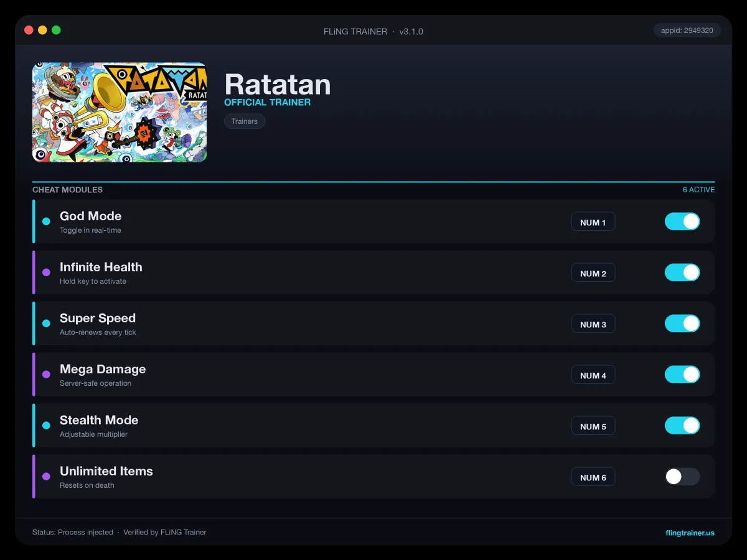This screenshot has height=560, width=747.
Task: Toggle Super Speed switch off
Action: point(682,324)
